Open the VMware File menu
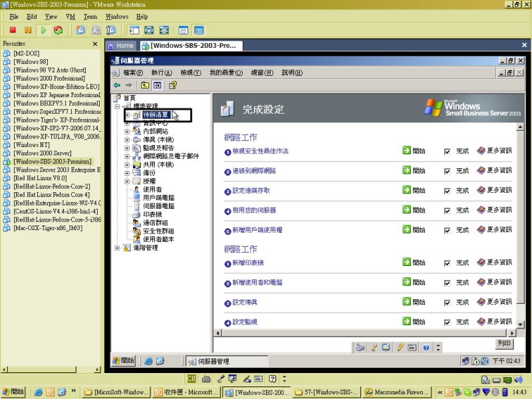This screenshot has height=399, width=532. tap(14, 17)
